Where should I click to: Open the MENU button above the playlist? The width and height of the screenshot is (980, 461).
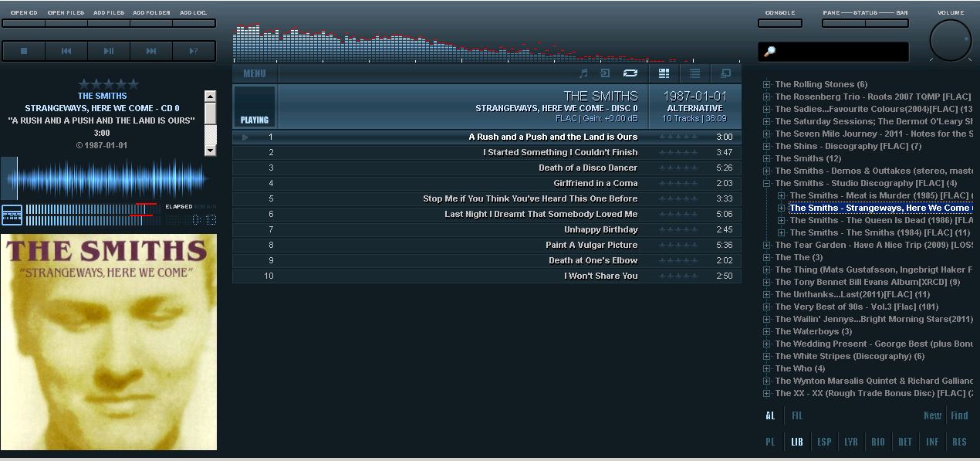click(x=255, y=73)
